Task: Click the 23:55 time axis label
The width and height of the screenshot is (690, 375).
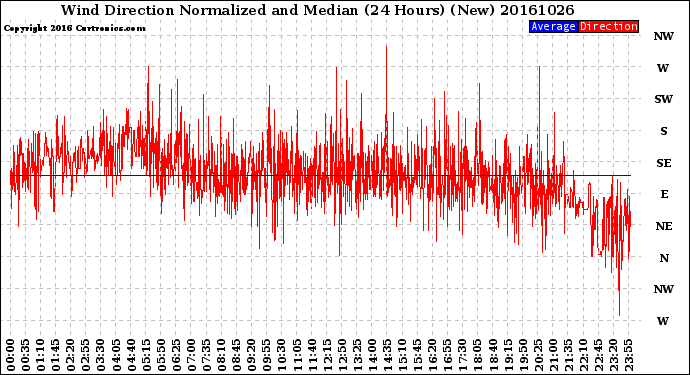Action: [628, 355]
